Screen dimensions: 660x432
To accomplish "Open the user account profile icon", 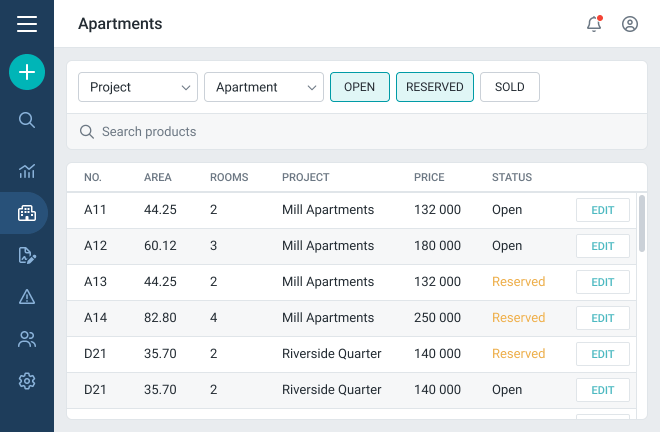I will pos(630,24).
